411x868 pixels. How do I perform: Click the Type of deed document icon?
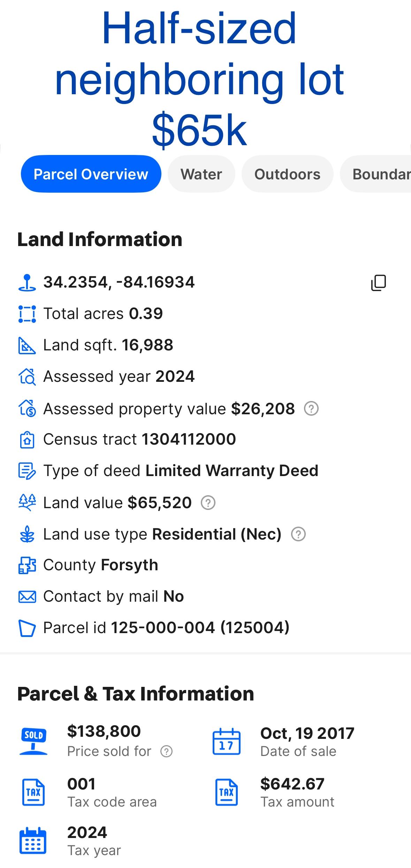tap(27, 471)
